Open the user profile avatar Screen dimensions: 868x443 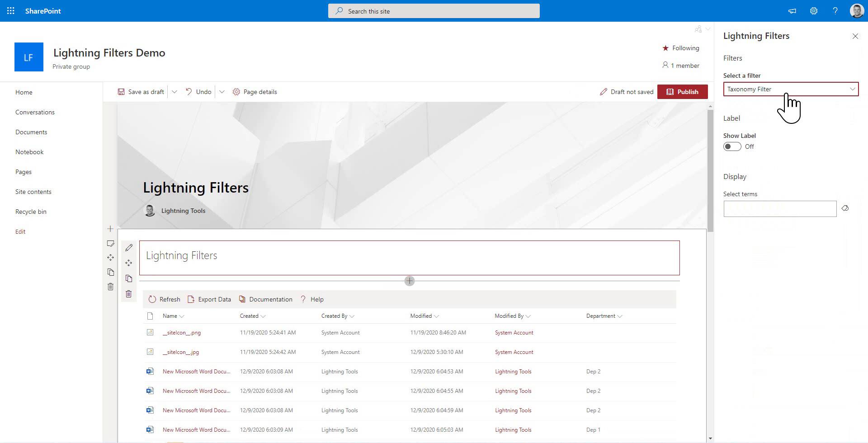coord(857,11)
